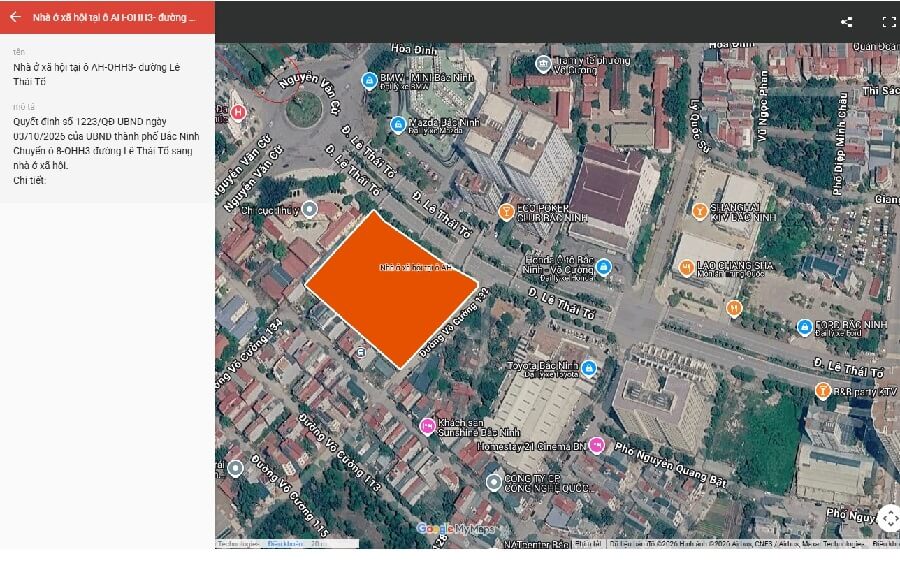The image size is (900, 563).
Task: Click the 'Phố Nguyễn Quang Bật' street label
Action: click(x=670, y=465)
